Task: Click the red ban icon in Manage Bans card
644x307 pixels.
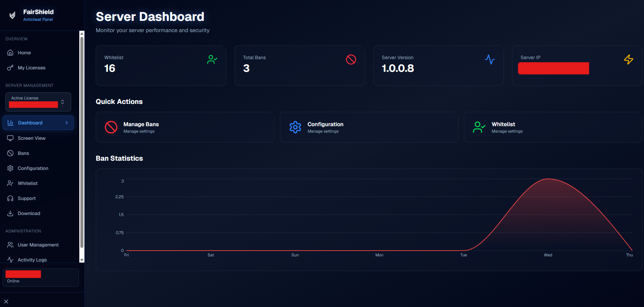Action: point(111,127)
